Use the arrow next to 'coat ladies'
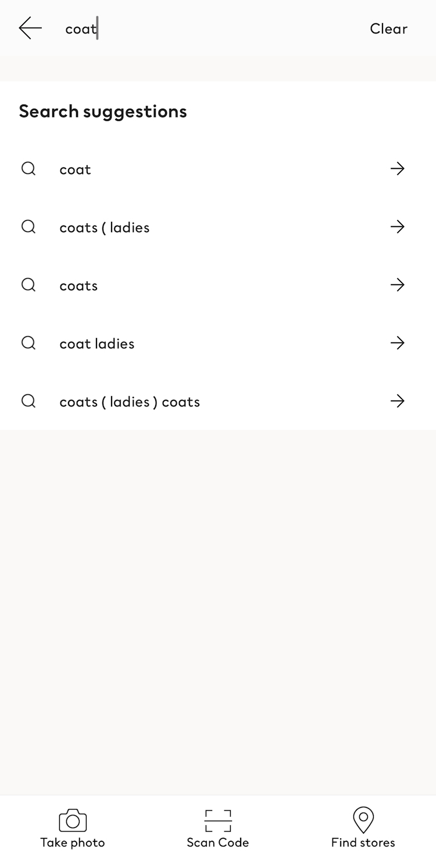The height and width of the screenshot is (868, 436). [x=398, y=343]
